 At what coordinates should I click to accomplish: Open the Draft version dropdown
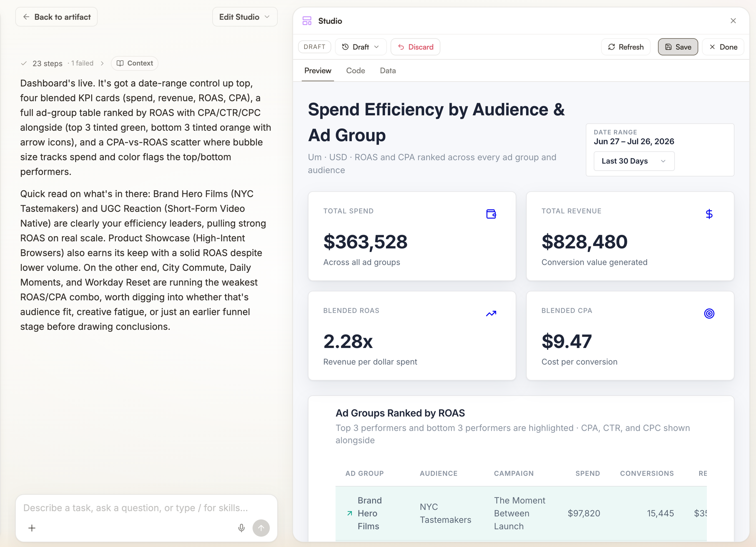coord(361,47)
